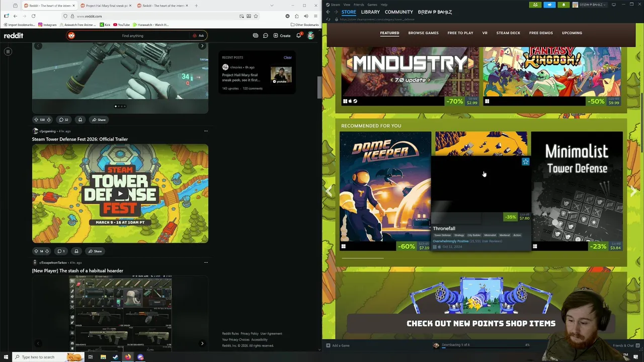Open Reddit notifications bell
The width and height of the screenshot is (644, 362).
click(x=298, y=36)
